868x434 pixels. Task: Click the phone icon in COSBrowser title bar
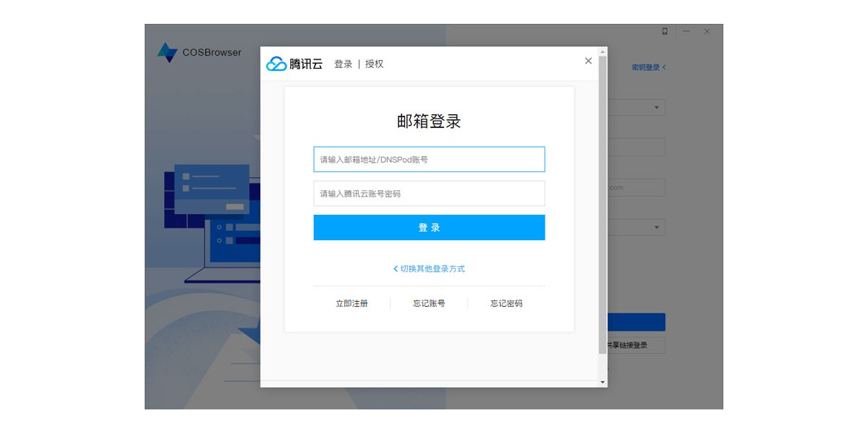[x=665, y=31]
